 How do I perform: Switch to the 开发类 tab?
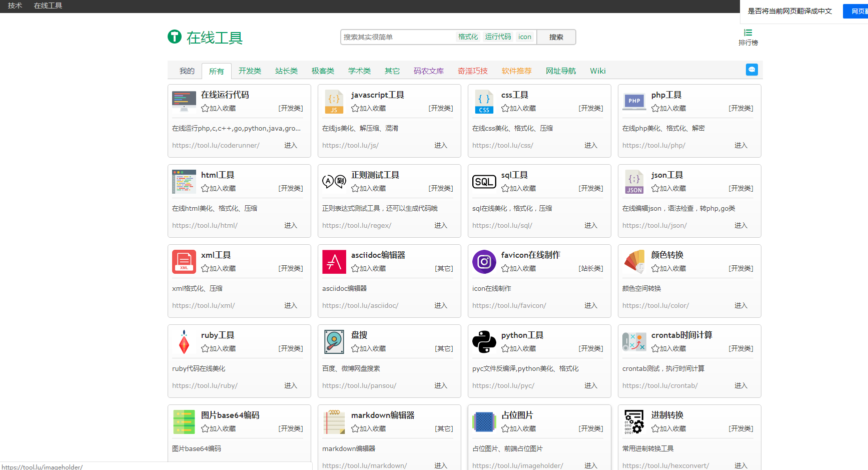[250, 71]
